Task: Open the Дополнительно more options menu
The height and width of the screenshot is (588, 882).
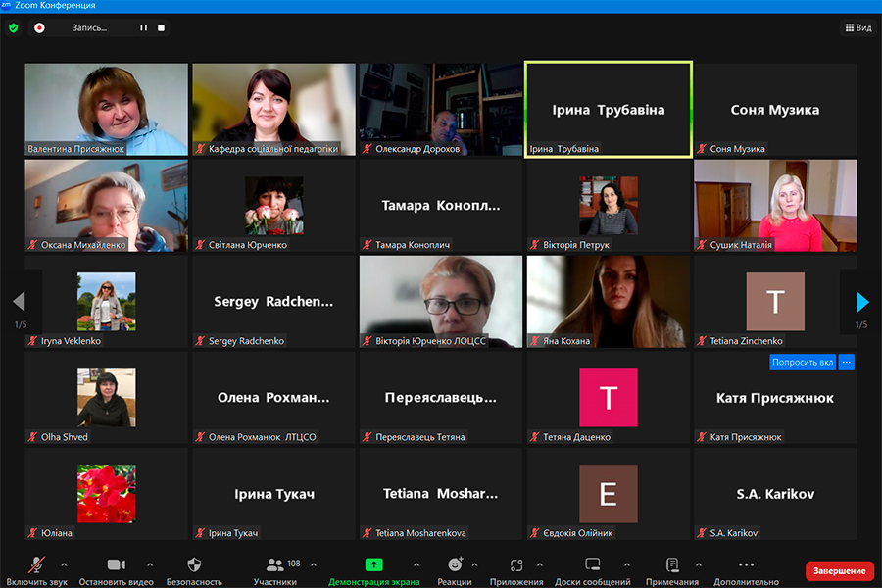Action: click(x=746, y=566)
